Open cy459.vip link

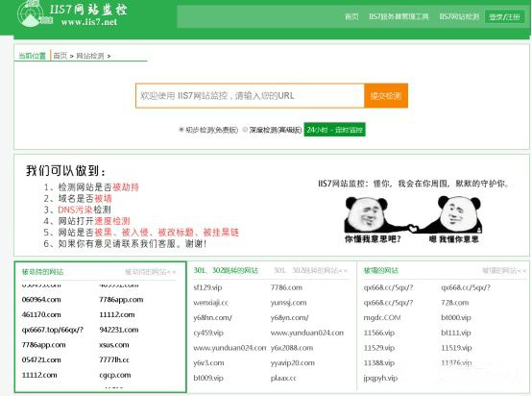(x=208, y=333)
